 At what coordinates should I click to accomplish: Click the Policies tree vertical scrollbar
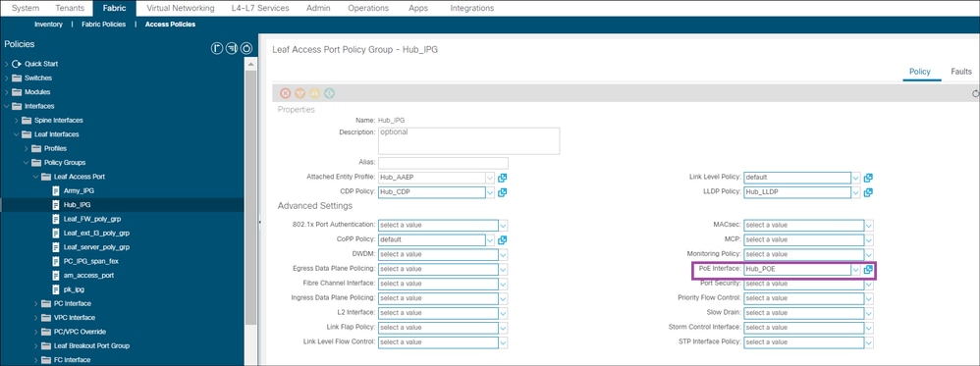pos(250,197)
